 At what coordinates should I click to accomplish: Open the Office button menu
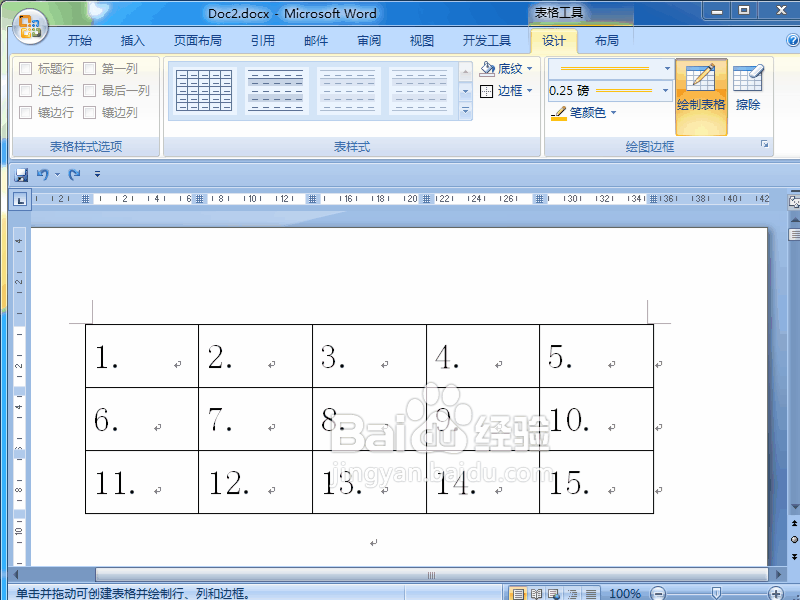30,27
